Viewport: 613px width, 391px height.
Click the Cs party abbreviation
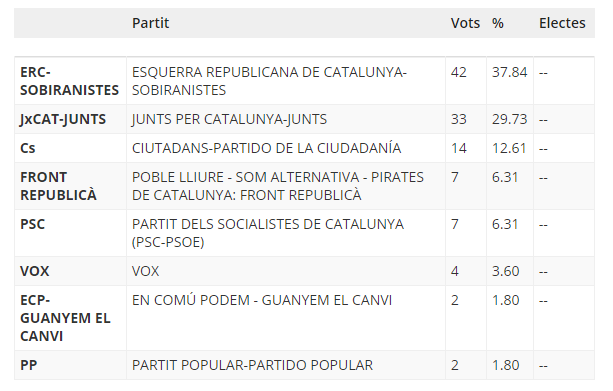tap(28, 148)
